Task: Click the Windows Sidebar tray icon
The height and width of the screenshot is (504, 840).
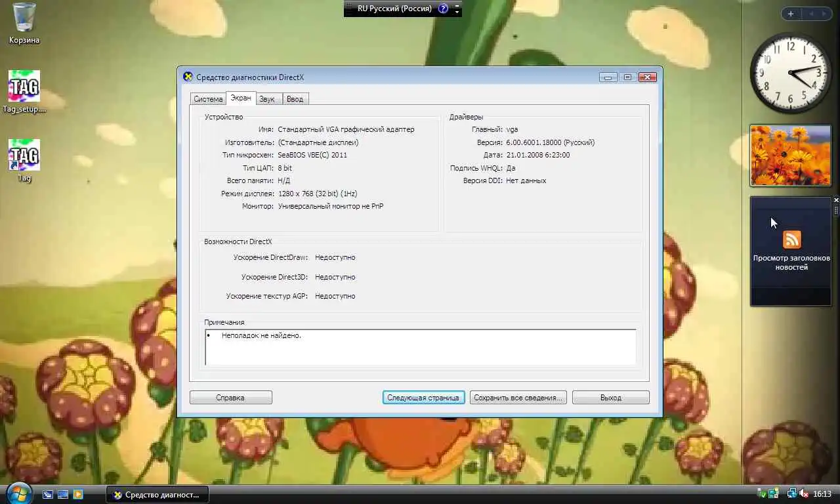Action: click(774, 494)
